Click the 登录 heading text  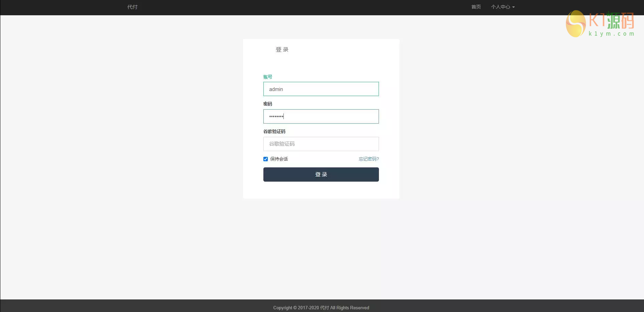(282, 50)
